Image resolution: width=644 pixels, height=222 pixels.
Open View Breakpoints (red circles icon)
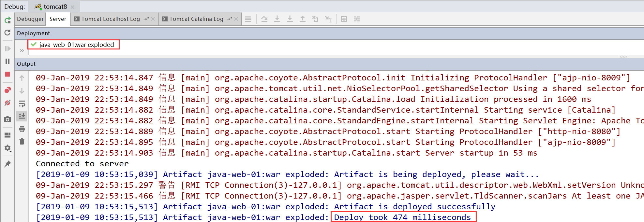[x=7, y=90]
